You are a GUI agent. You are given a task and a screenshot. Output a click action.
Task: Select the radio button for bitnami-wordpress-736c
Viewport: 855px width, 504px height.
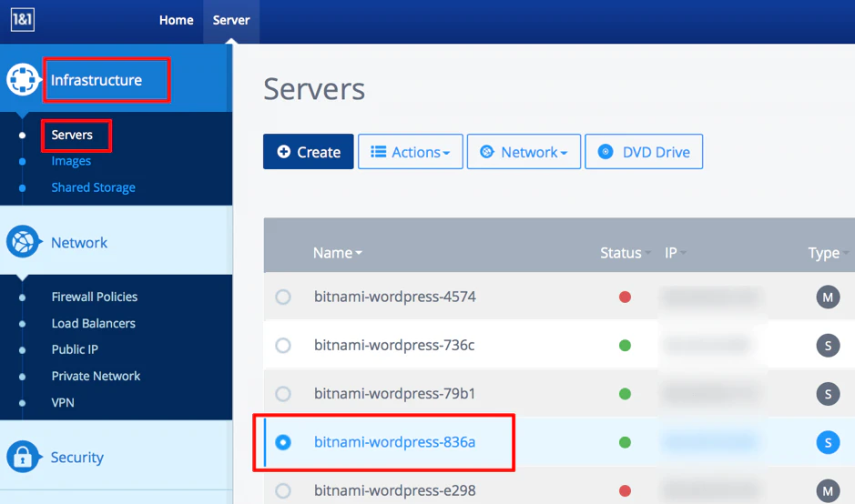click(x=283, y=346)
